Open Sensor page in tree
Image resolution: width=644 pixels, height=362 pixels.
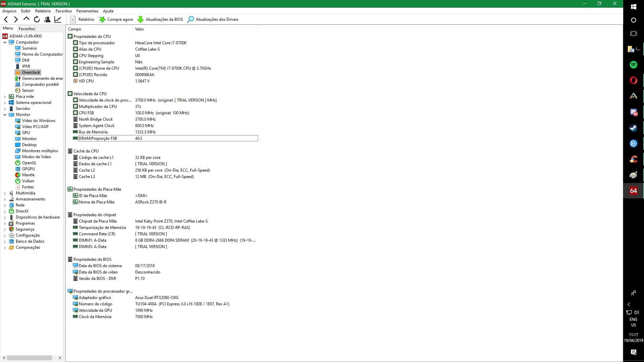click(28, 90)
